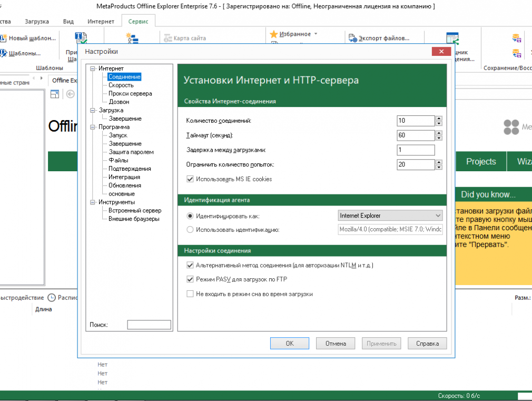Select Интеграция in the settings tree
Image resolution: width=532 pixels, height=401 pixels.
point(124,177)
